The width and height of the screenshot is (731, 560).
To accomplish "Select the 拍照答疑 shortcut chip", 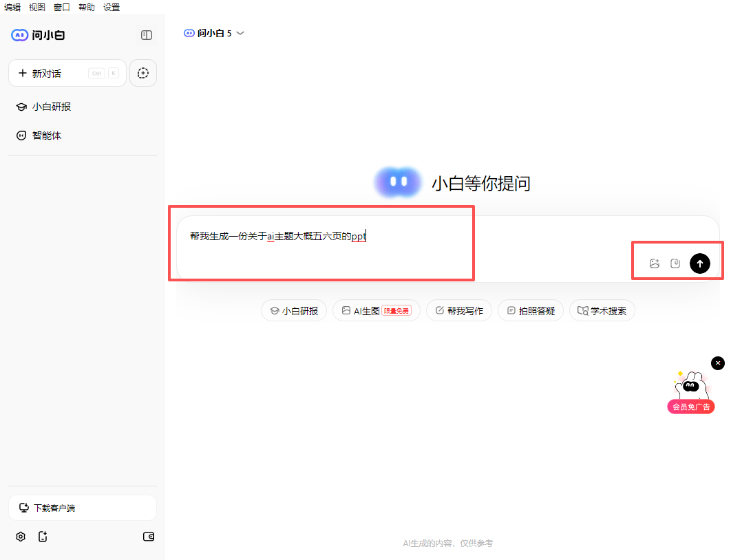I will tap(531, 311).
